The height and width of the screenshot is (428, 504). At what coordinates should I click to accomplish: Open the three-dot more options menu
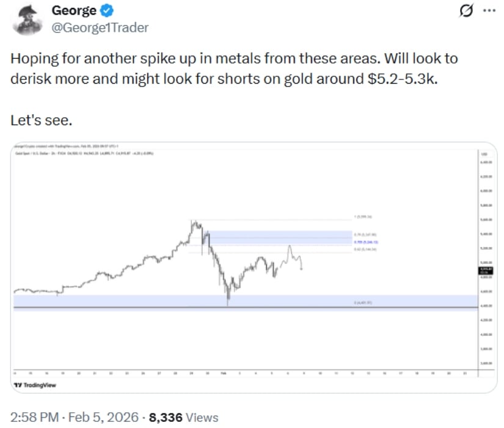[x=488, y=11]
